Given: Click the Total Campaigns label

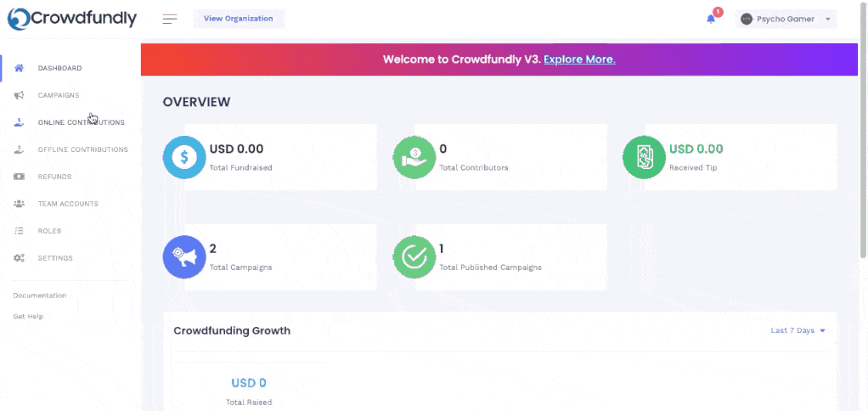Looking at the screenshot, I should [x=241, y=267].
